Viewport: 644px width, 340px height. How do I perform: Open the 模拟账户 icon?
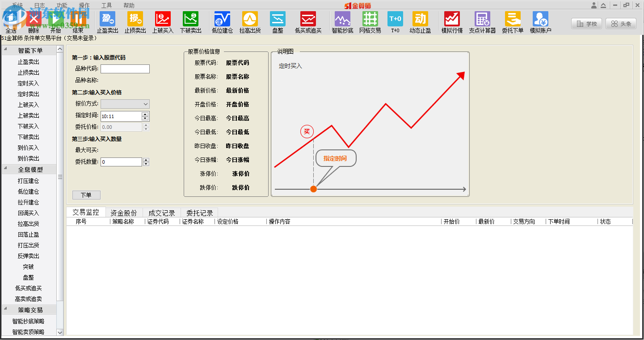point(540,21)
